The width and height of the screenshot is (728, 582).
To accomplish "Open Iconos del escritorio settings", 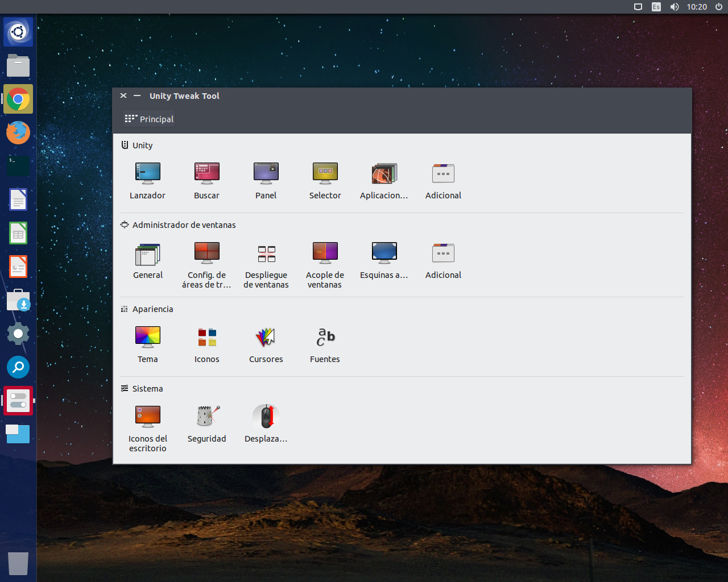I will tap(147, 417).
